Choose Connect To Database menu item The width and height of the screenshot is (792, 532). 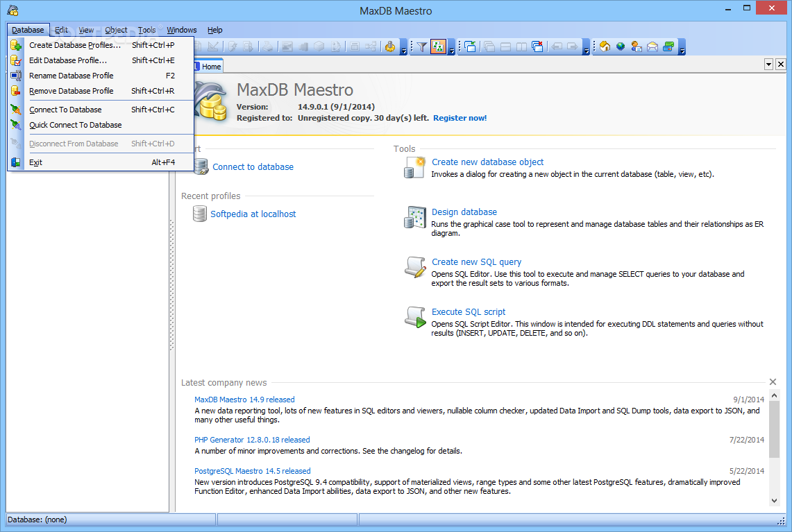(101, 110)
